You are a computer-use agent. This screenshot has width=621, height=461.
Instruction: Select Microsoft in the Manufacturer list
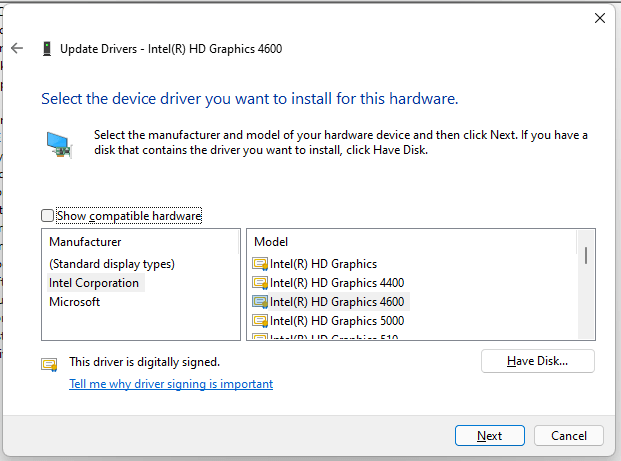tap(74, 302)
